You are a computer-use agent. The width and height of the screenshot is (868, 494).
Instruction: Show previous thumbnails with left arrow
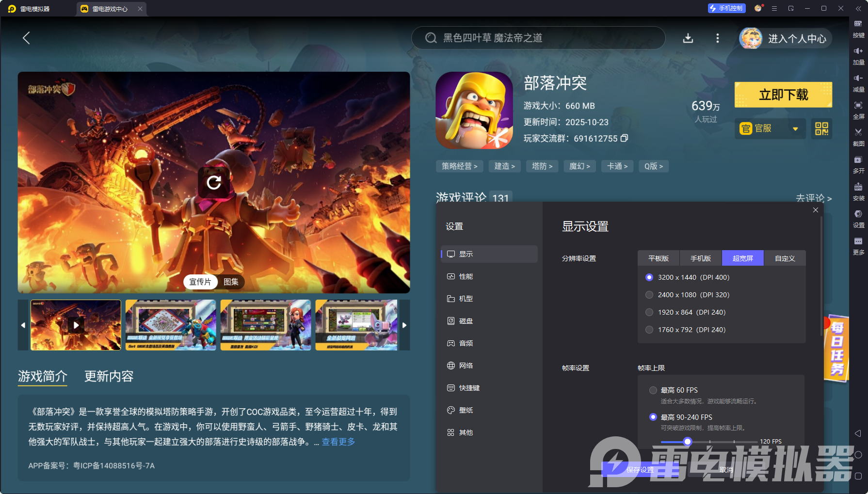pos(23,325)
